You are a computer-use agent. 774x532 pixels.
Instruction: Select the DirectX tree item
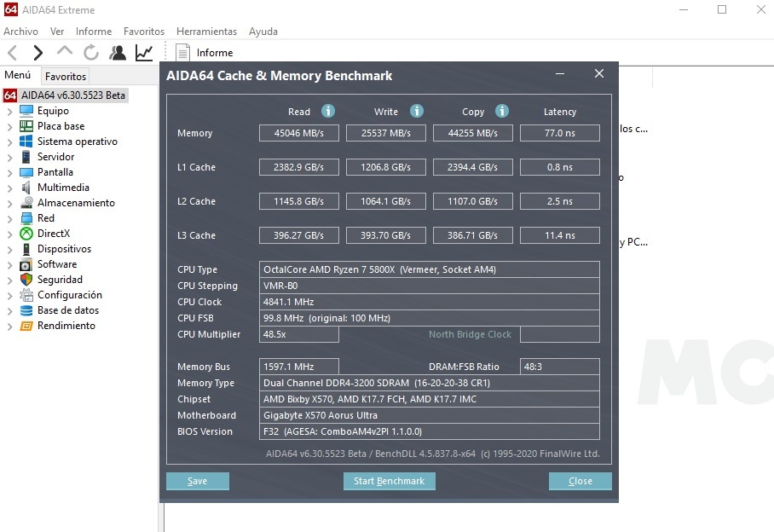pos(54,234)
